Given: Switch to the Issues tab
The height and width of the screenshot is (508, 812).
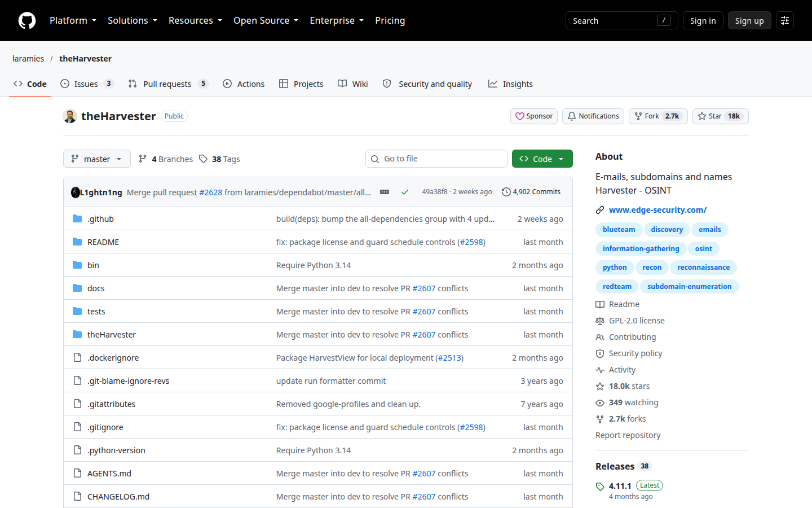Looking at the screenshot, I should coord(87,84).
